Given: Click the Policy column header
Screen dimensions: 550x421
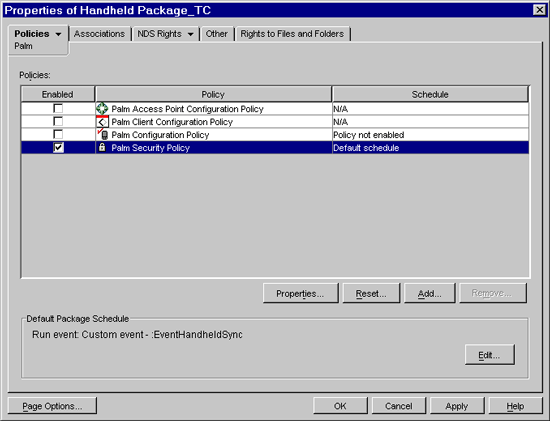Looking at the screenshot, I should 213,94.
